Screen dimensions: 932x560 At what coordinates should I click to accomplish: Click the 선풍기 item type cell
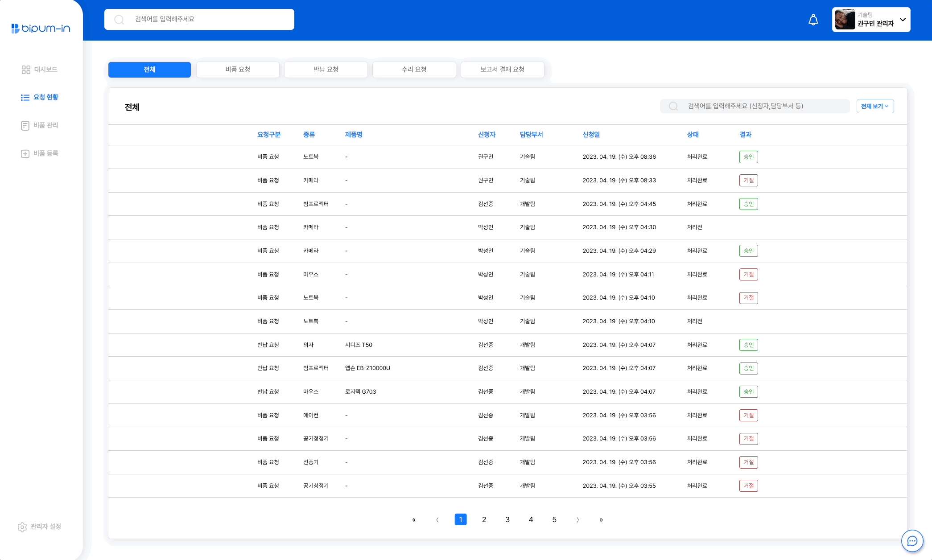[x=311, y=462]
